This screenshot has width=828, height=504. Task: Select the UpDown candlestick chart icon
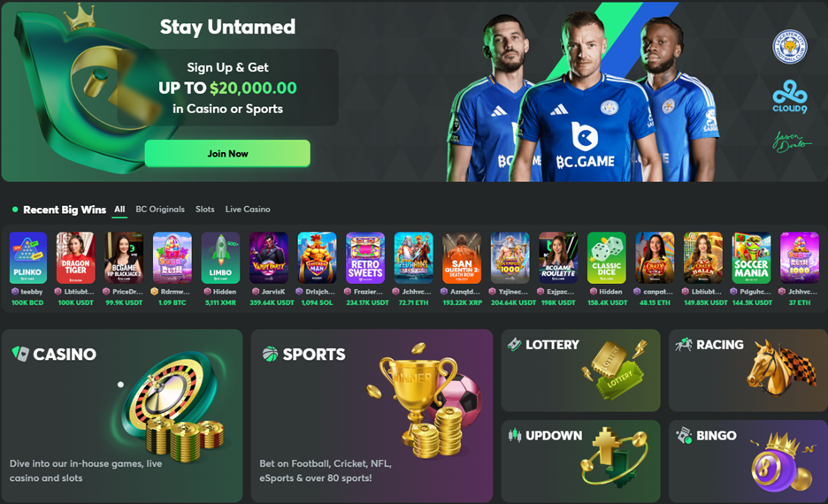[514, 435]
